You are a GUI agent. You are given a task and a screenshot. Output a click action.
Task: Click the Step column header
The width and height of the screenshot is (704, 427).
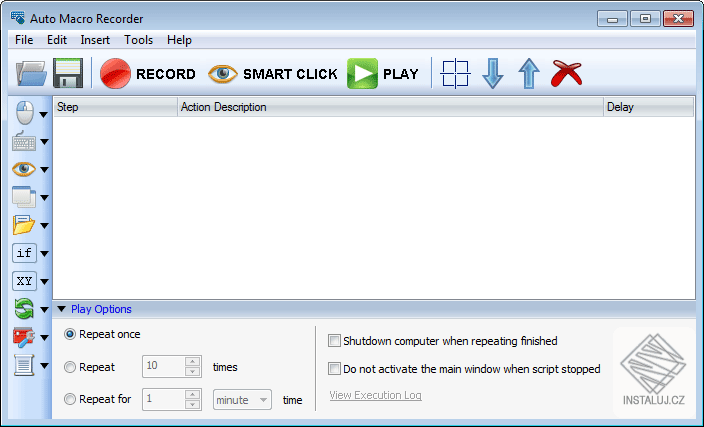tap(115, 107)
